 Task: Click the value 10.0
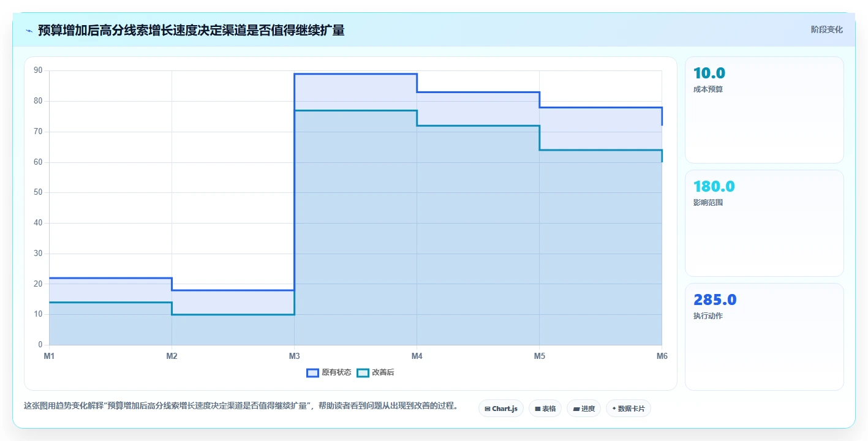pos(709,73)
